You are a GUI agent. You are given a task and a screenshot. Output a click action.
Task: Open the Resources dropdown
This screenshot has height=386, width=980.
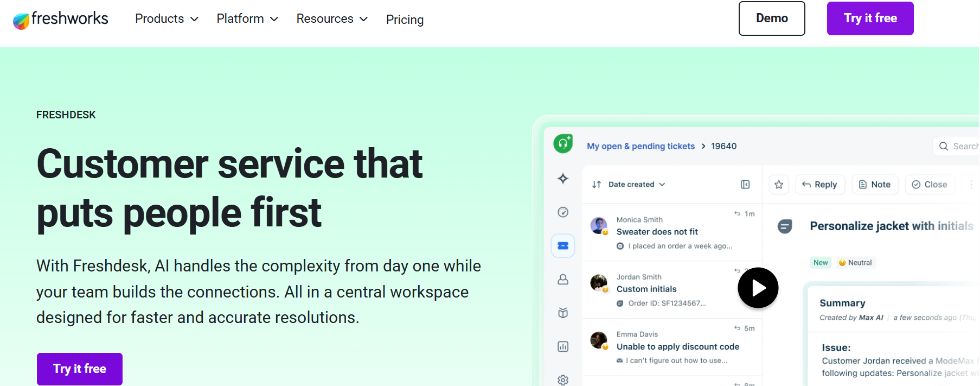[x=332, y=18]
